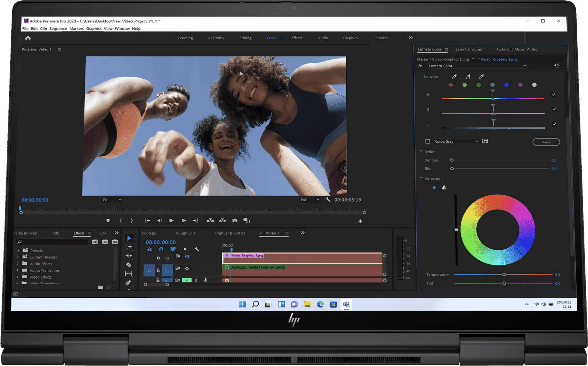Screen dimensions: 588x366
Task: Pick the first Set color eyedropper
Action: 454,77
